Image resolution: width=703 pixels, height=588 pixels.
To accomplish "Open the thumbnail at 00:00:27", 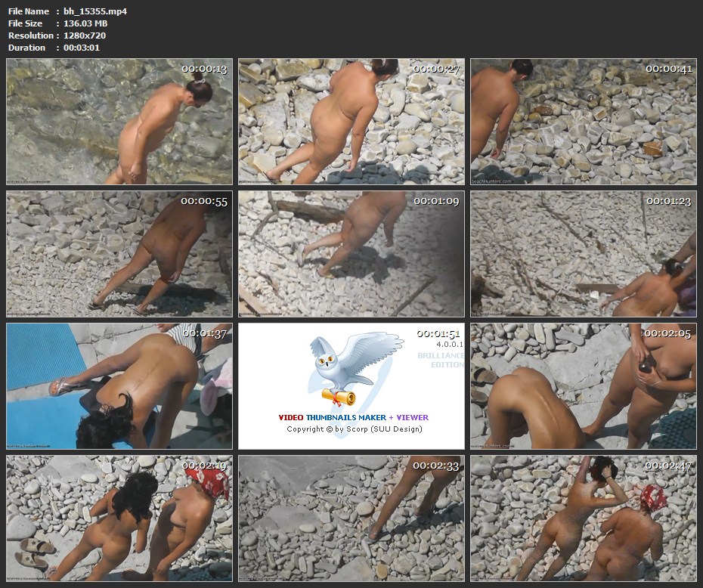I will (x=351, y=122).
